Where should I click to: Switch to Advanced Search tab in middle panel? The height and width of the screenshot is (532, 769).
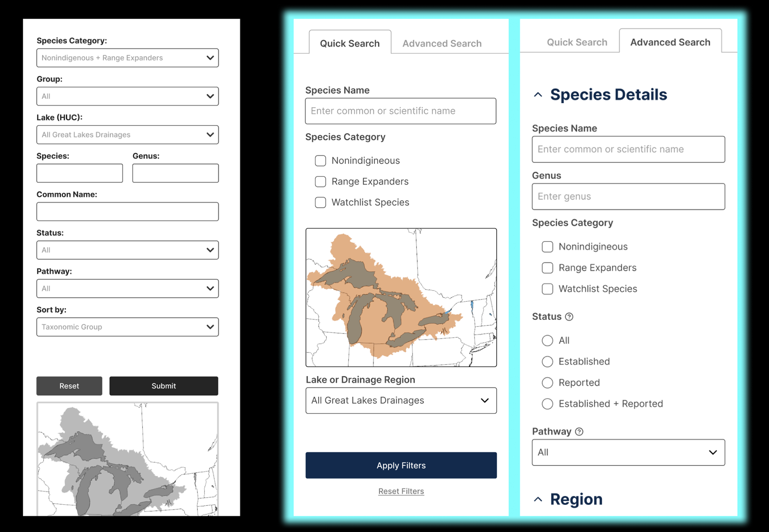point(442,43)
